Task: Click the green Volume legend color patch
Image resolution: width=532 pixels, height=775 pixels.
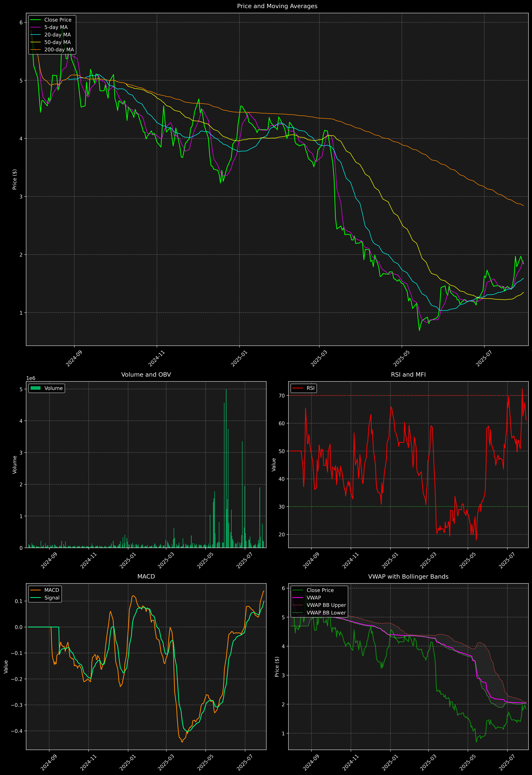Action: tap(35, 388)
